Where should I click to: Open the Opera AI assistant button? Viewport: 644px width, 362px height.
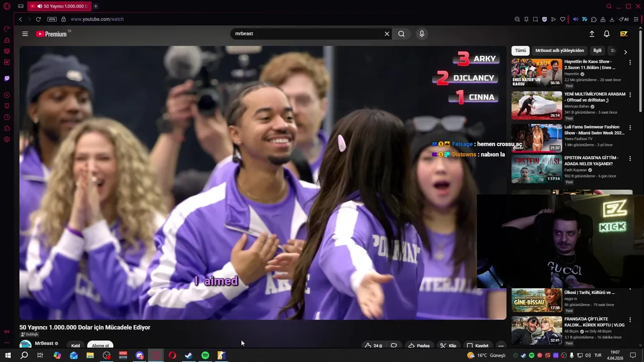click(624, 19)
